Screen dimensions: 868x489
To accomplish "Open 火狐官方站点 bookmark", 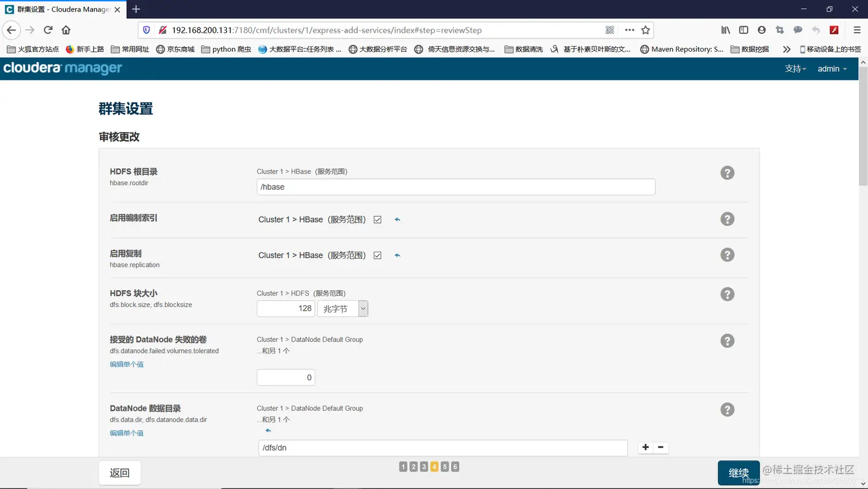I will coord(33,49).
